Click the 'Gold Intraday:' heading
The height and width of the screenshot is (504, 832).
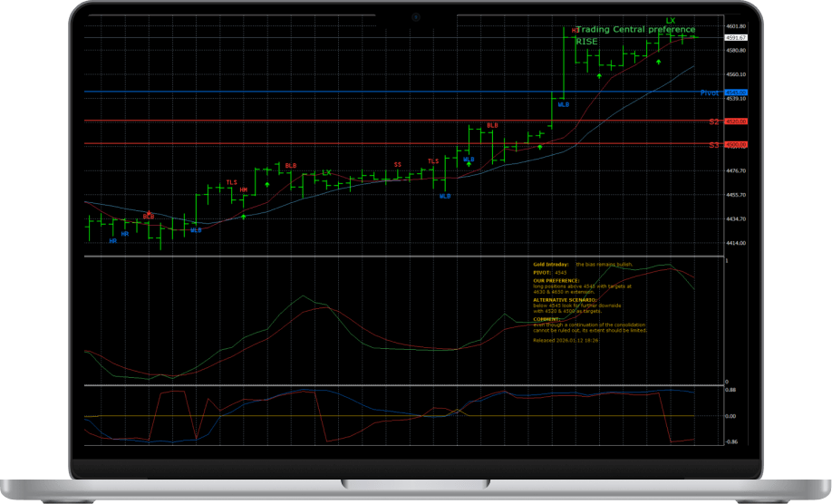551,265
